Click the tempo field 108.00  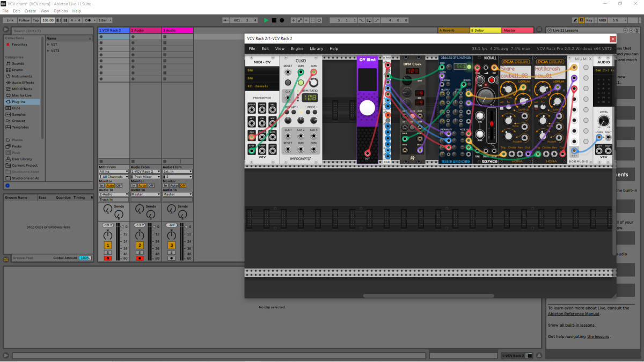[48, 20]
